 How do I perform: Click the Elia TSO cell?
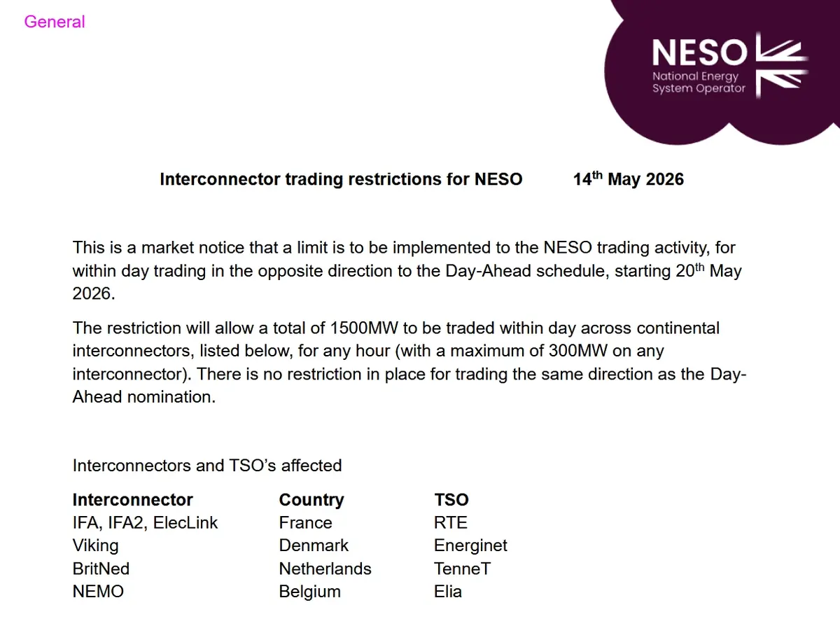448,592
